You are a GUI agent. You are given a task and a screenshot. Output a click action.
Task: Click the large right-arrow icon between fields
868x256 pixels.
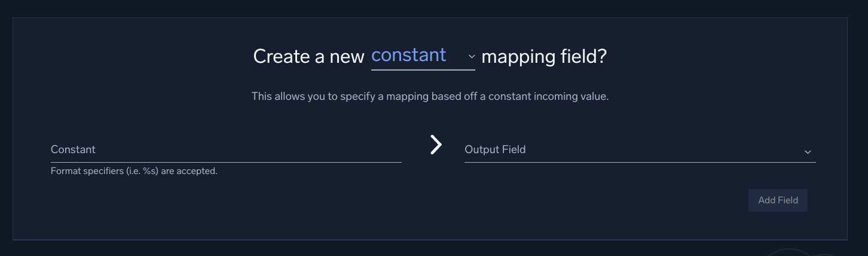436,144
